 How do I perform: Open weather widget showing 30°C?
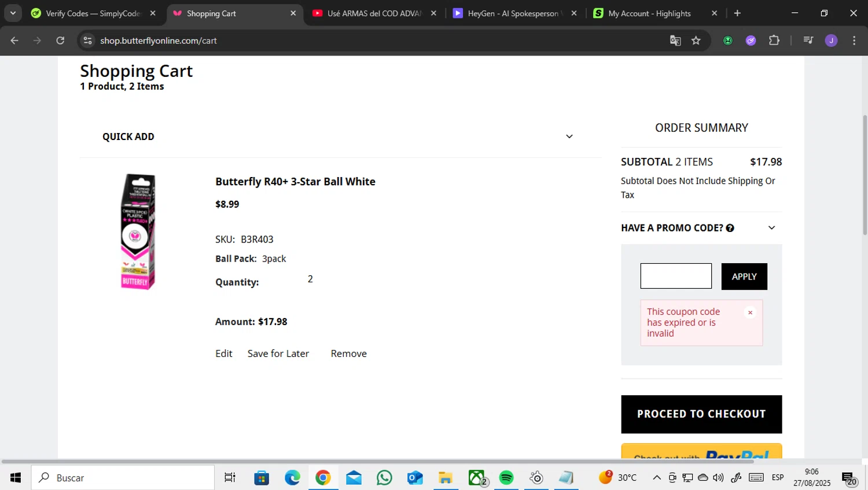coord(618,478)
